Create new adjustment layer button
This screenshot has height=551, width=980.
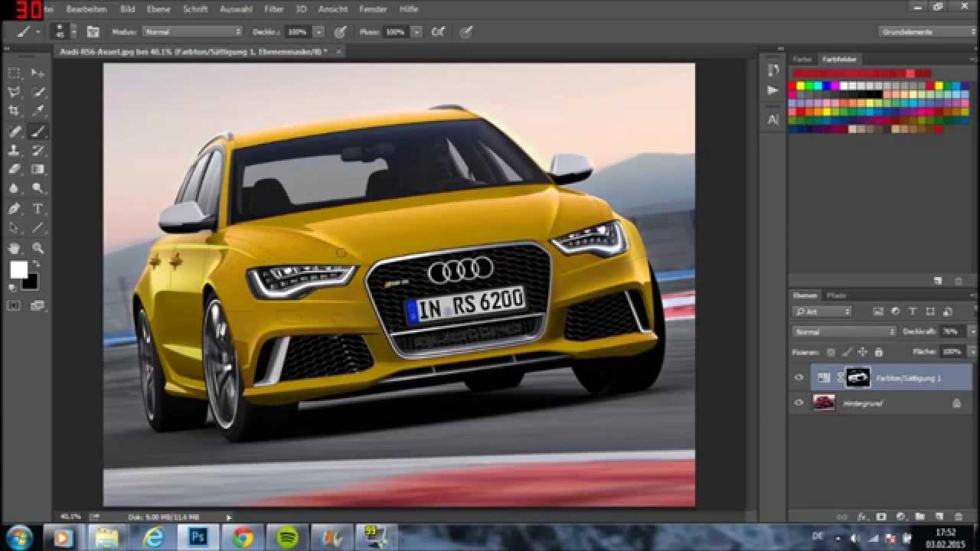click(x=900, y=517)
